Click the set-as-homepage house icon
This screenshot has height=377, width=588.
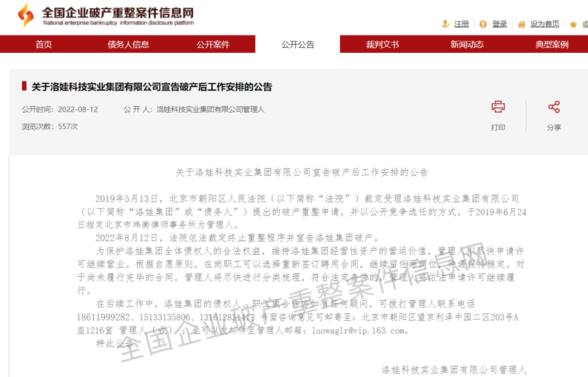[x=521, y=24]
